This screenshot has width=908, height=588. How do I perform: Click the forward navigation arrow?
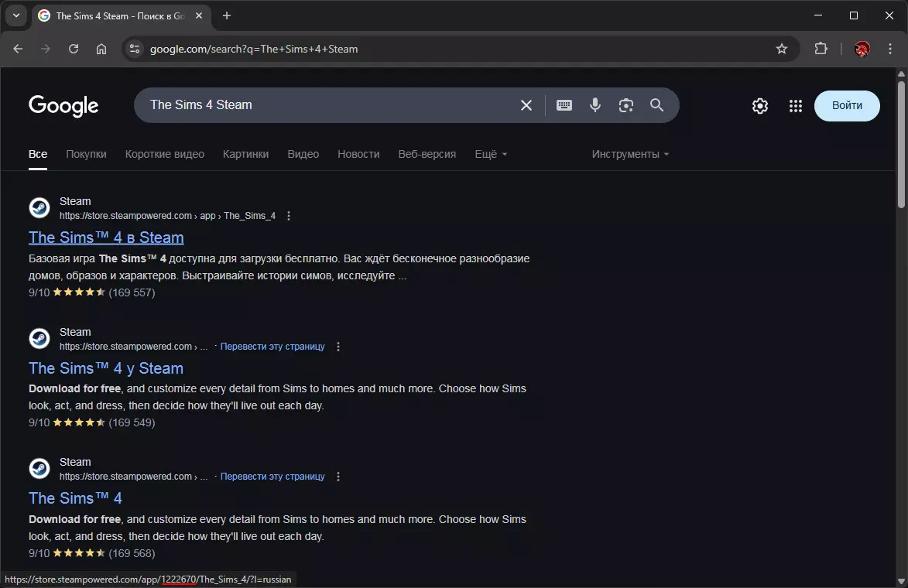coord(45,50)
